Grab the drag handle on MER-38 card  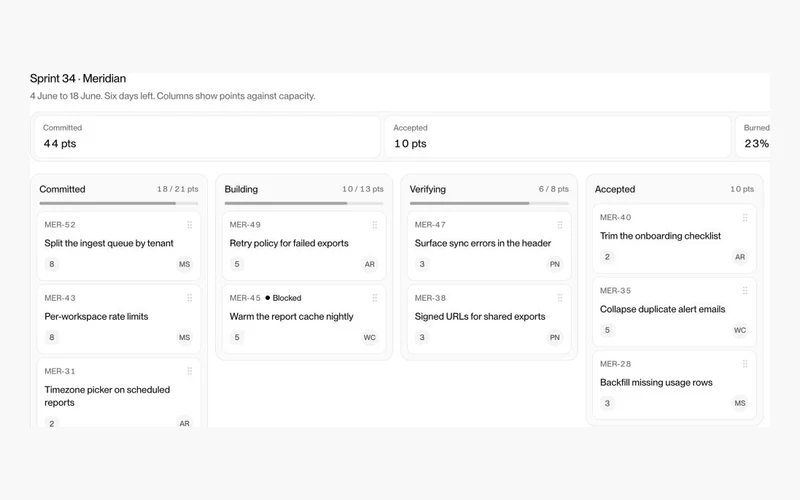click(560, 298)
